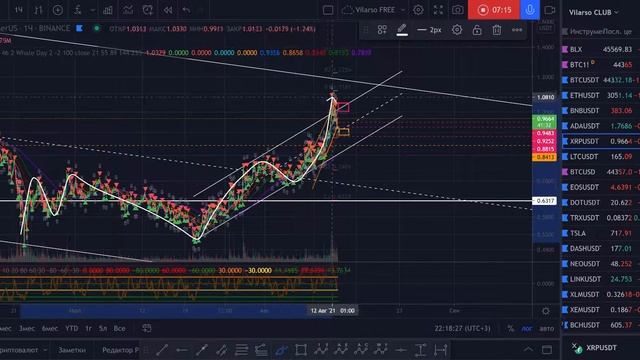Open timezone menu 22:18:27 (UTC+3)
This screenshot has width=640, height=360.
coord(462,329)
